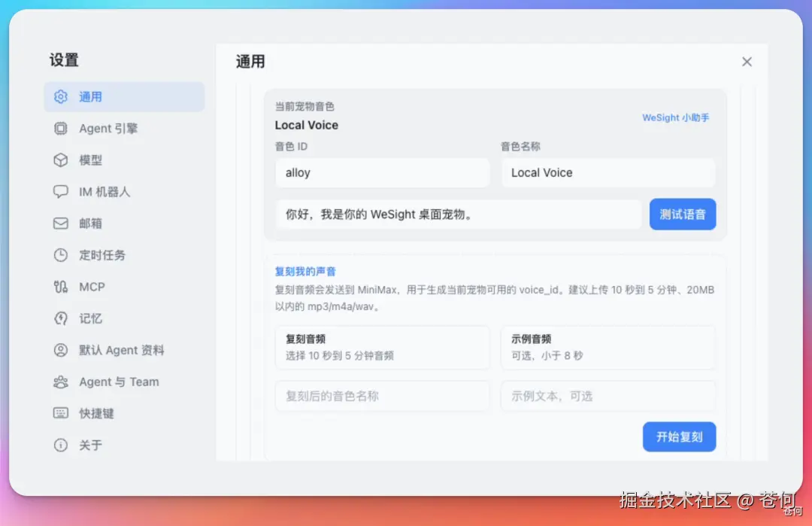This screenshot has height=526, width=812.
Task: Click the cube icon for 模型
Action: [61, 160]
